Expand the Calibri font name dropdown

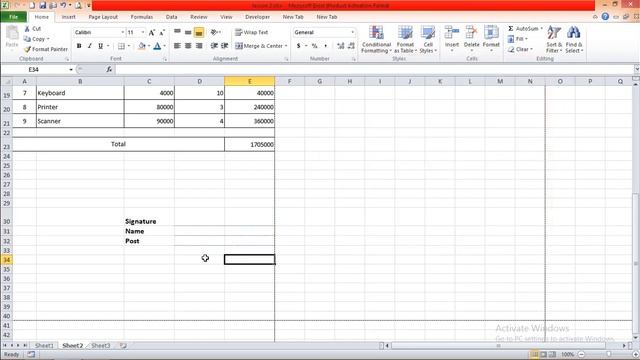pyautogui.click(x=122, y=32)
